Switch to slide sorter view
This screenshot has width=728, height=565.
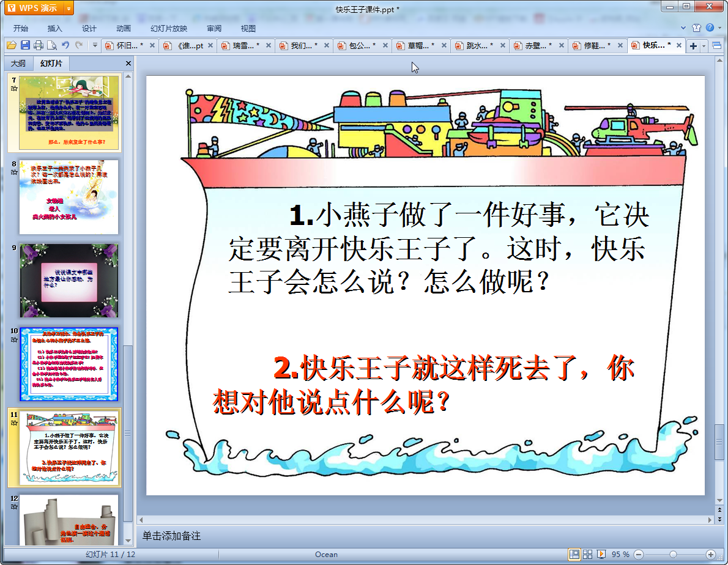point(587,555)
